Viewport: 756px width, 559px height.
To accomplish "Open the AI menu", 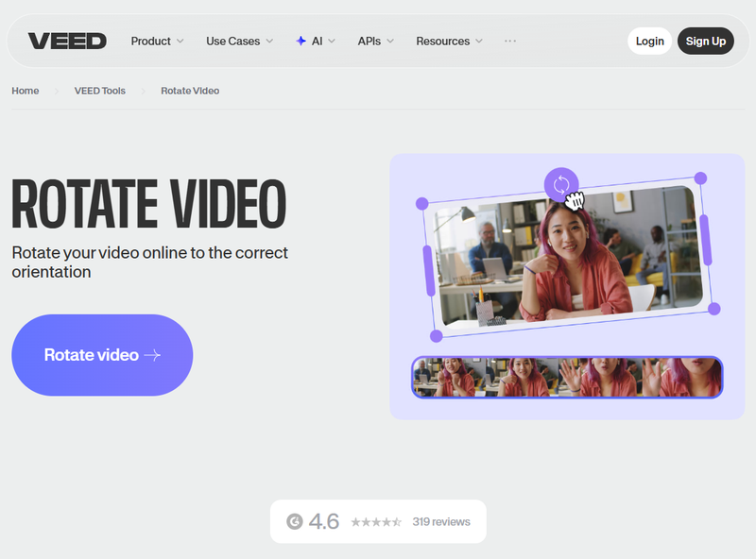I will [x=316, y=41].
